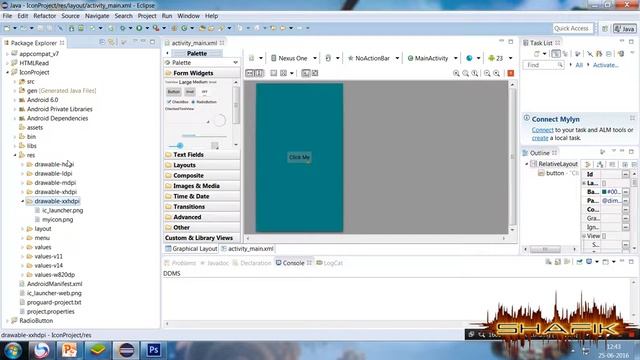Collapse the IconProject tree node
The image size is (640, 360).
pos(7,72)
